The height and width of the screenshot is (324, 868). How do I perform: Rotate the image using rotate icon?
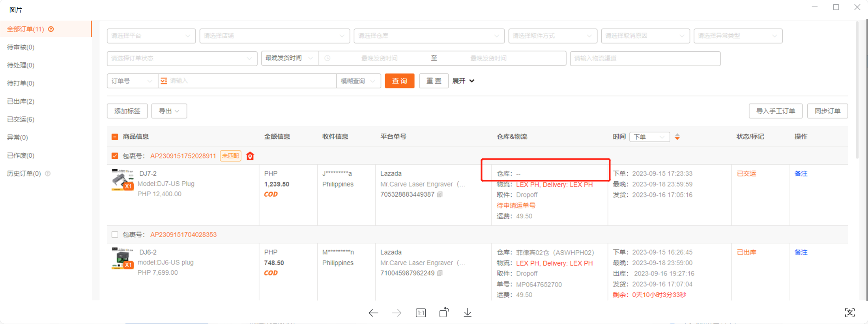point(444,312)
